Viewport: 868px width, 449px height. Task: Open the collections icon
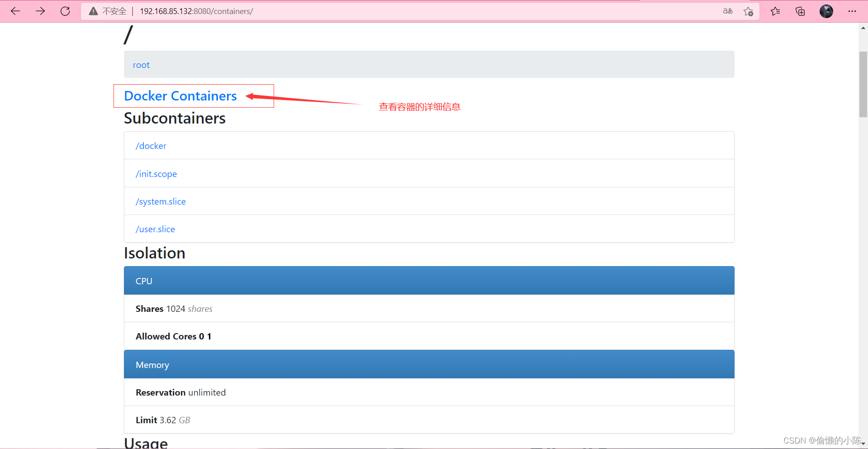(800, 11)
